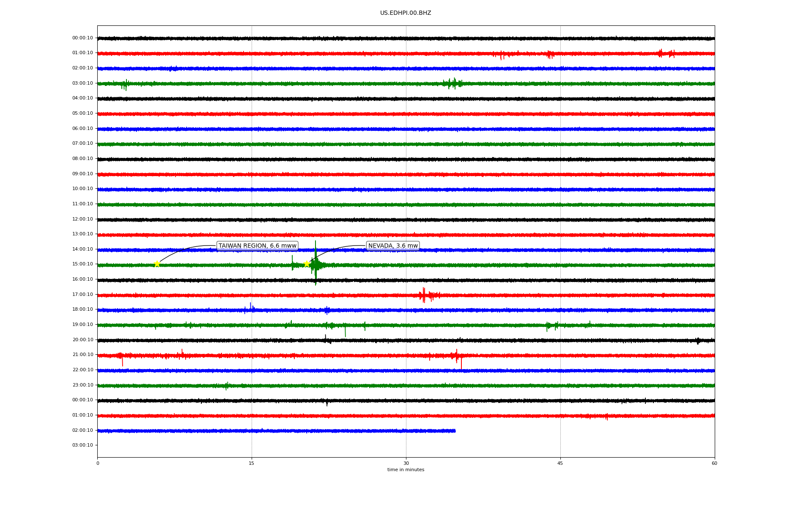The image size is (812, 508).
Task: Click the 45 tick label on x-axis
Action: 560,464
